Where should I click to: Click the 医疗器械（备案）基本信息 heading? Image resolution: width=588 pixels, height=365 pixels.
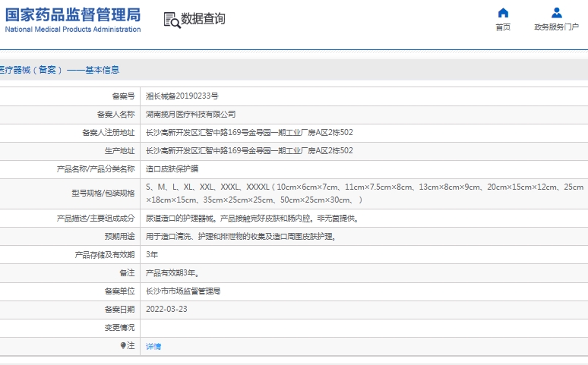[59, 70]
